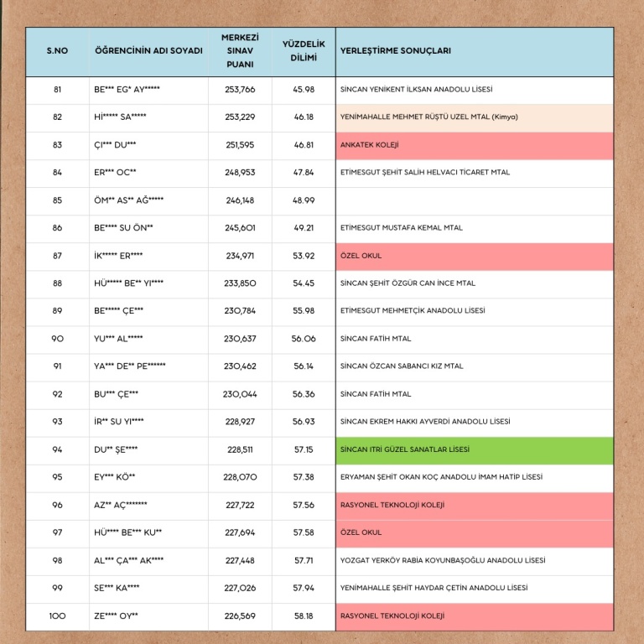Select score 253,229 in row 82
This screenshot has width=644, height=644.
pyautogui.click(x=240, y=117)
